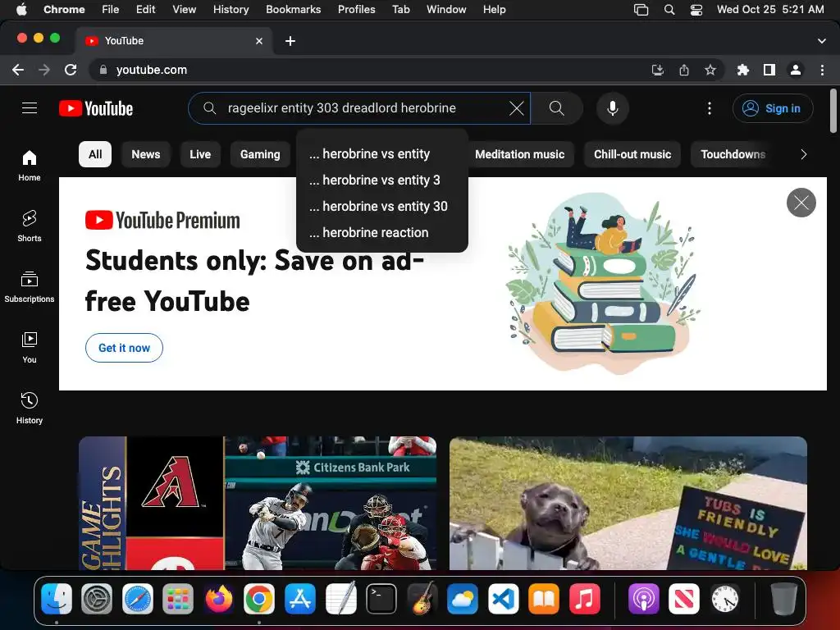
Task: Go back with the browser back arrow
Action: tap(18, 70)
